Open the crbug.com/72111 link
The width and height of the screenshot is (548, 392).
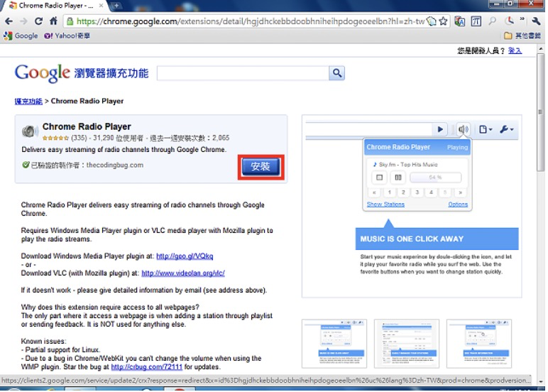click(146, 367)
